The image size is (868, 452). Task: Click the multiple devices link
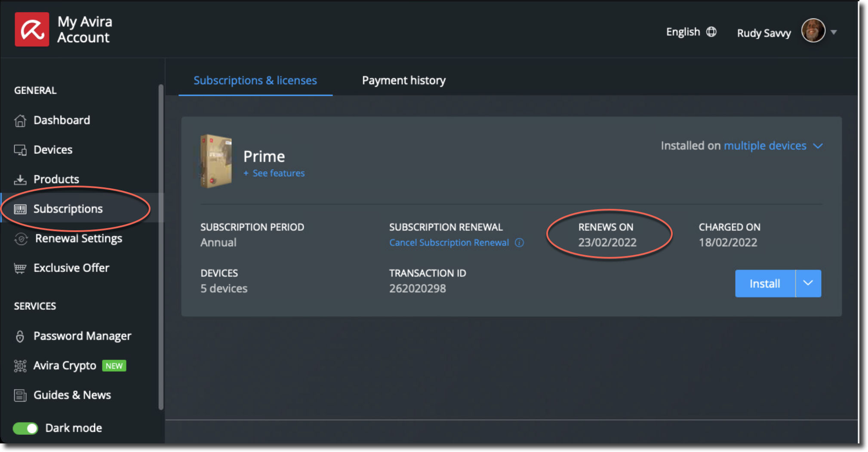point(765,146)
